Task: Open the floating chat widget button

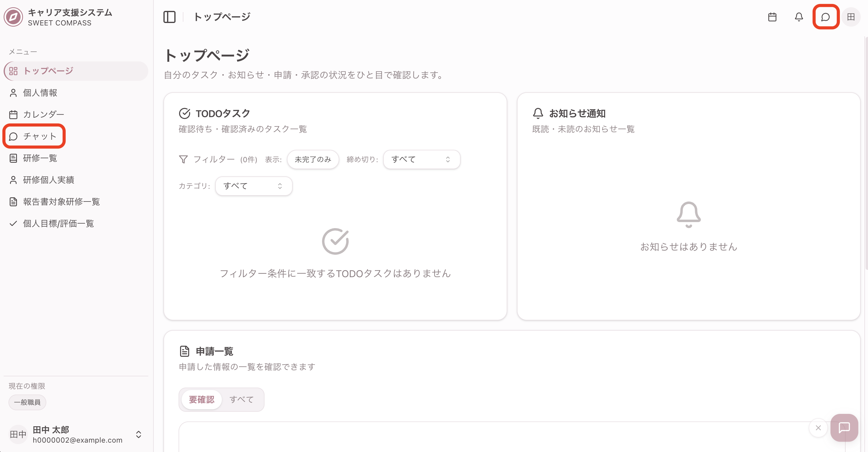Action: coord(844,427)
